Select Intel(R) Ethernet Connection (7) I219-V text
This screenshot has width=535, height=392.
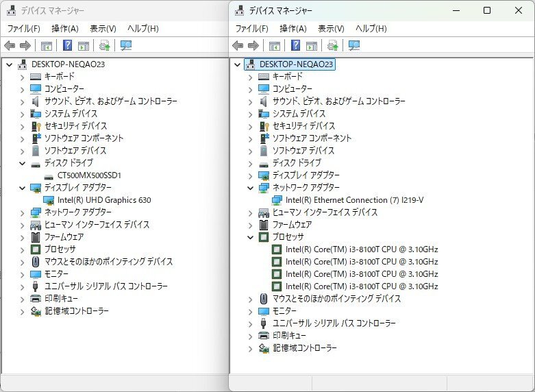[355, 200]
